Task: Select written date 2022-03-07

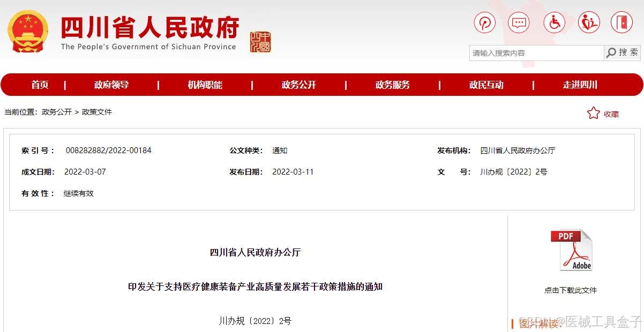Action: pyautogui.click(x=85, y=172)
